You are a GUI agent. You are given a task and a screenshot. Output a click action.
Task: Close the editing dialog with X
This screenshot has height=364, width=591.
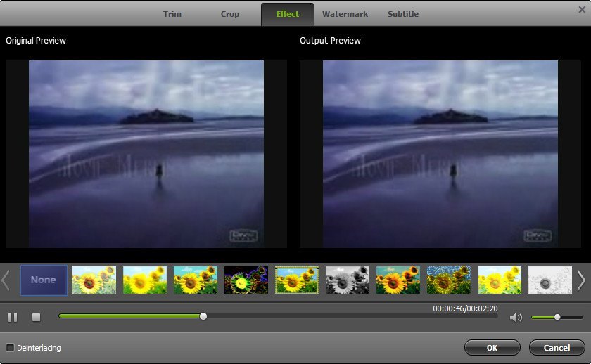(582, 9)
